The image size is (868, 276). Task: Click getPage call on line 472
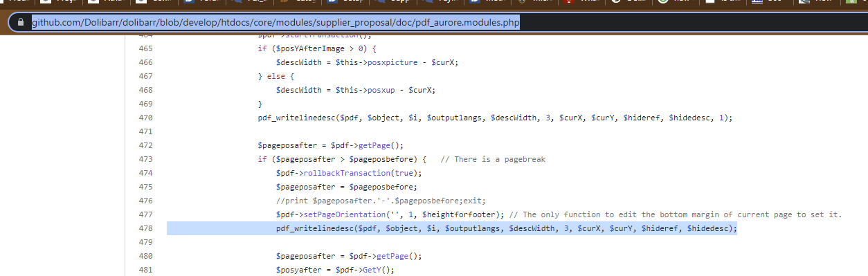point(374,145)
